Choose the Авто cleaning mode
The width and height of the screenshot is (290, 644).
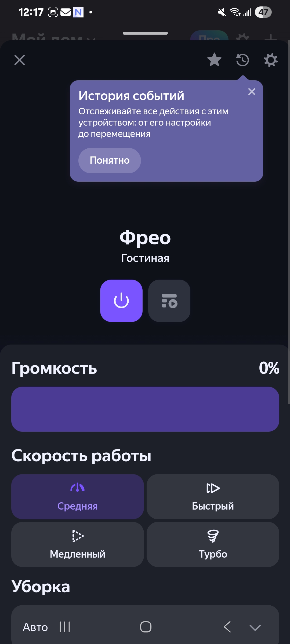click(x=35, y=627)
